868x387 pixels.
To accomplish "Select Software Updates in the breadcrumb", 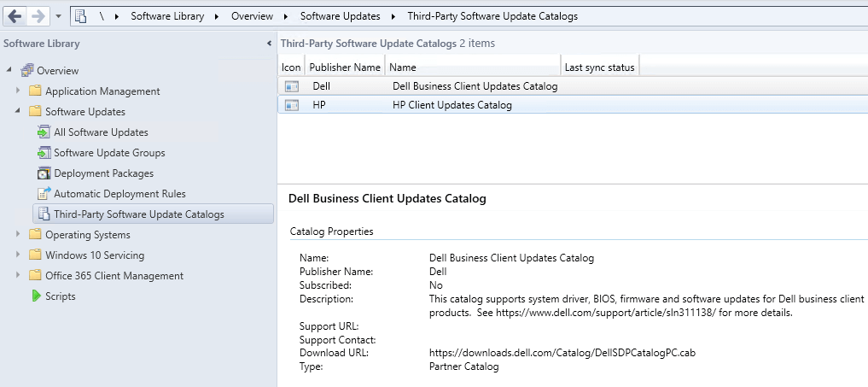I will (340, 16).
